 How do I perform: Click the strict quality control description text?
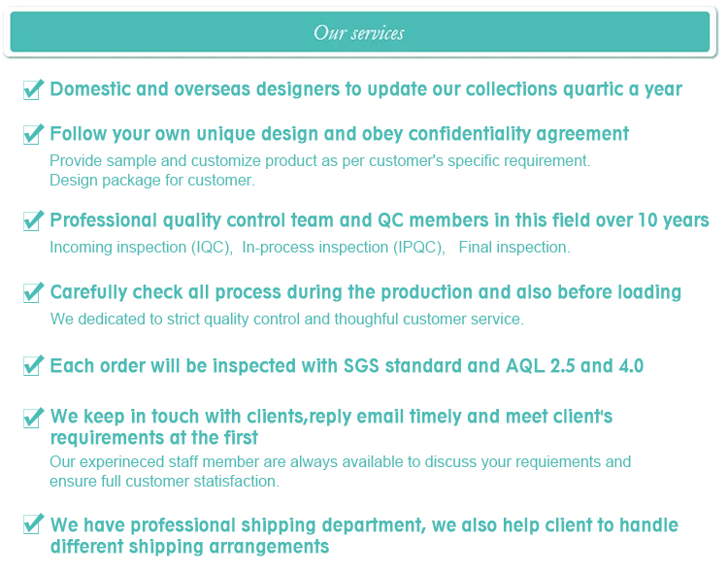point(287,320)
